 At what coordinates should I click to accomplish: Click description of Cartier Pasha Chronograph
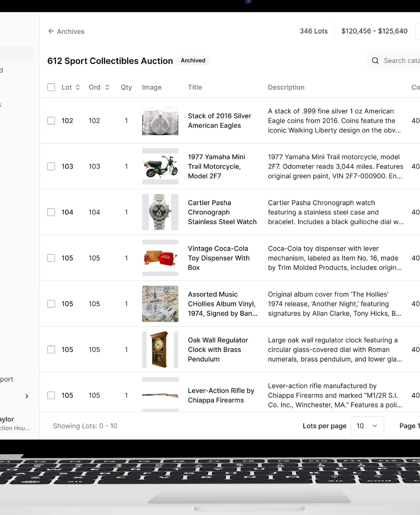click(x=336, y=212)
